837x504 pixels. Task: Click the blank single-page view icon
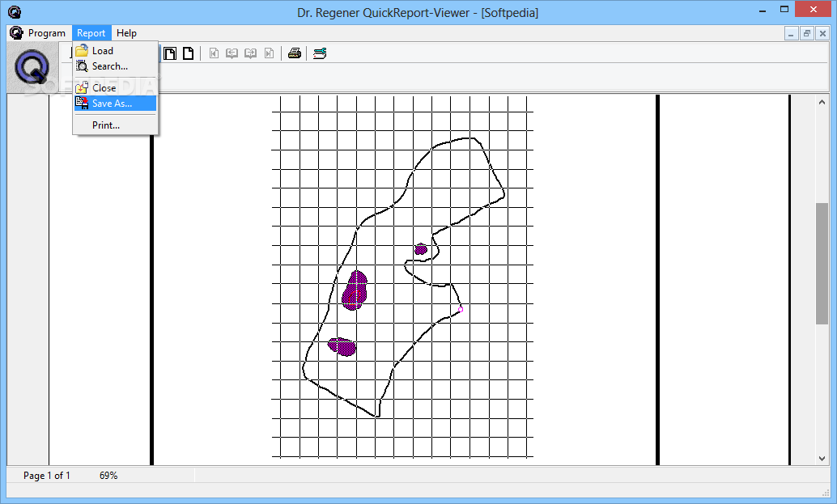[x=188, y=53]
